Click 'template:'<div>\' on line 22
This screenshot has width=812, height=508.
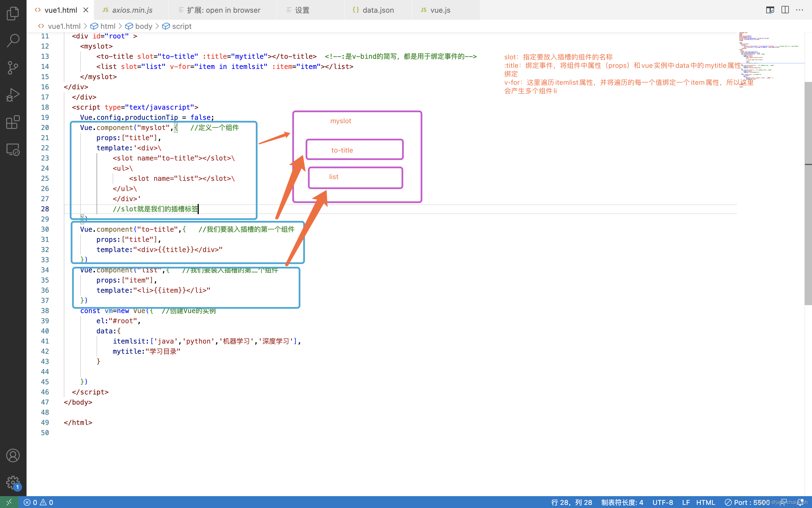click(129, 148)
